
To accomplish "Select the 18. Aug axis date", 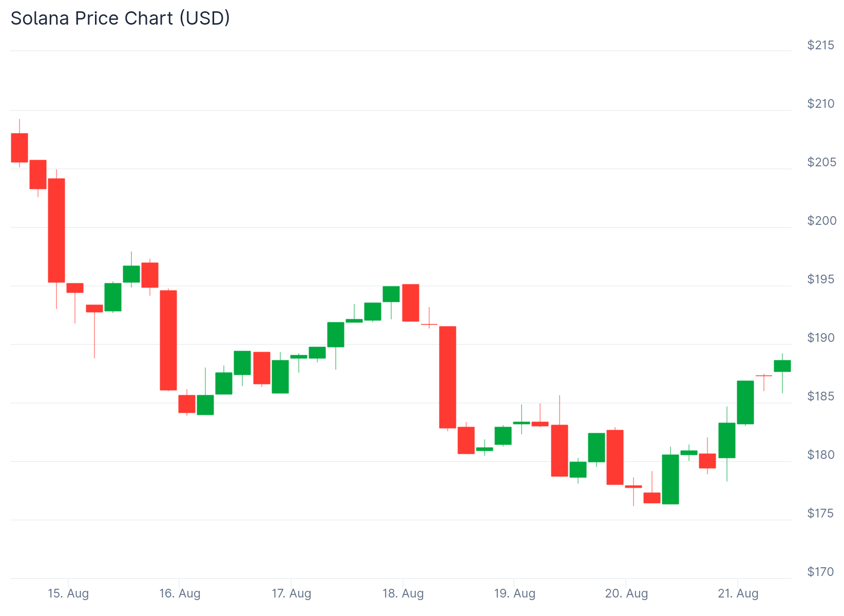I will tap(403, 594).
